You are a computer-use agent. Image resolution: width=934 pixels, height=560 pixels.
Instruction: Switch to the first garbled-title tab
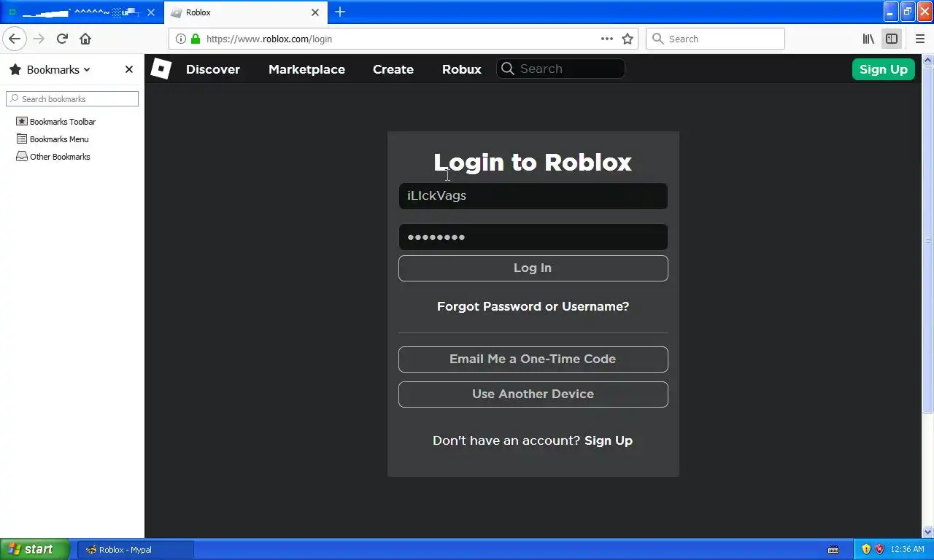click(x=81, y=12)
